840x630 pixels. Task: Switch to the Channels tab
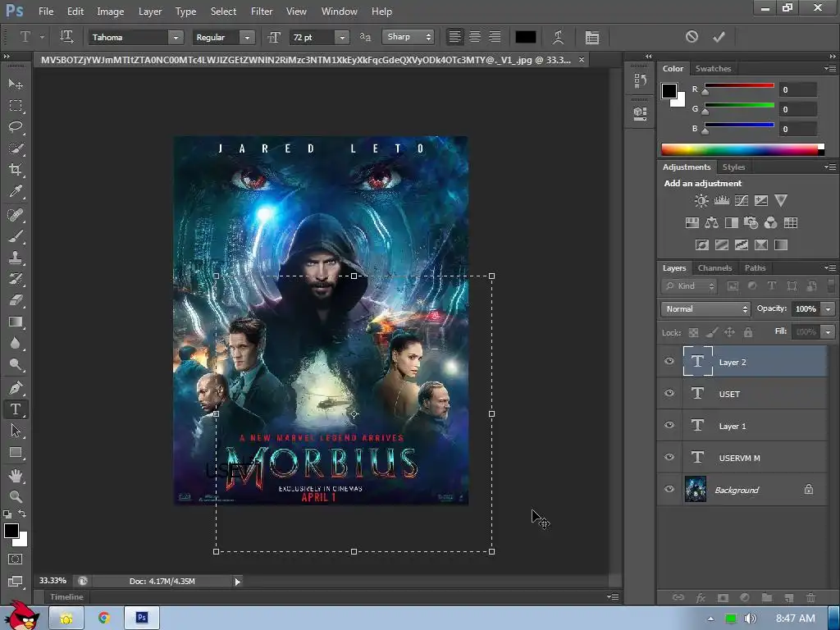[714, 268]
